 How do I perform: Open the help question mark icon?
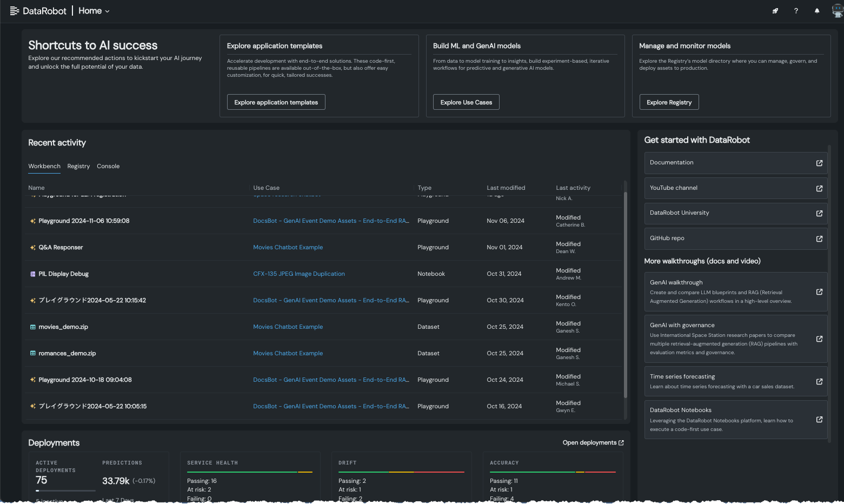pyautogui.click(x=796, y=11)
